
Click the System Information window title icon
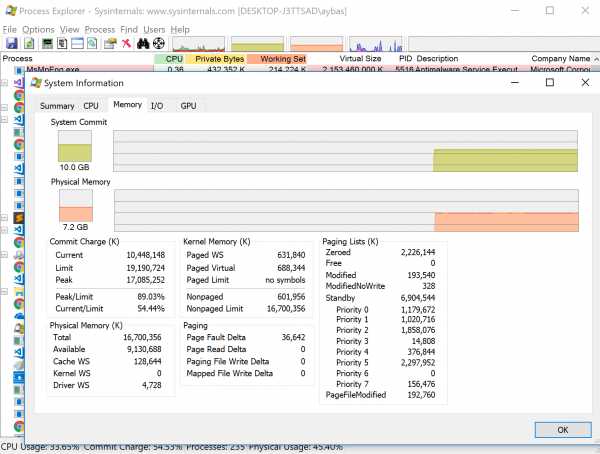(x=36, y=83)
